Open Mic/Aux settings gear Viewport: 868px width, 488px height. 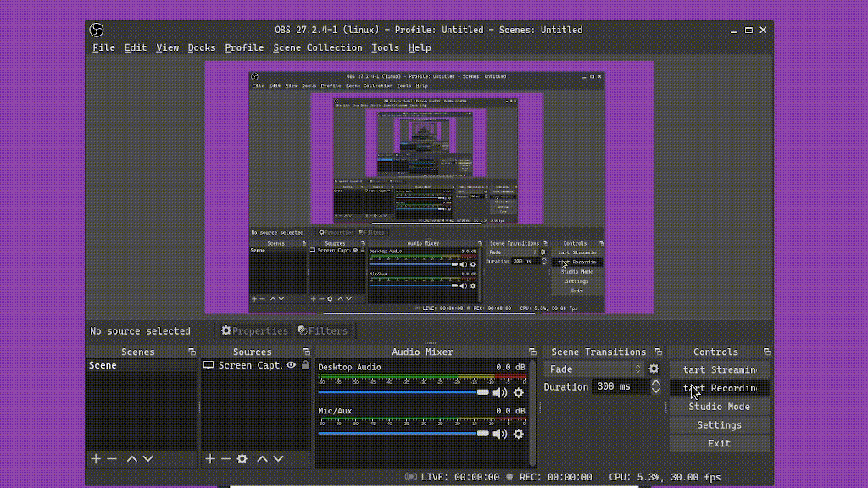tap(518, 435)
